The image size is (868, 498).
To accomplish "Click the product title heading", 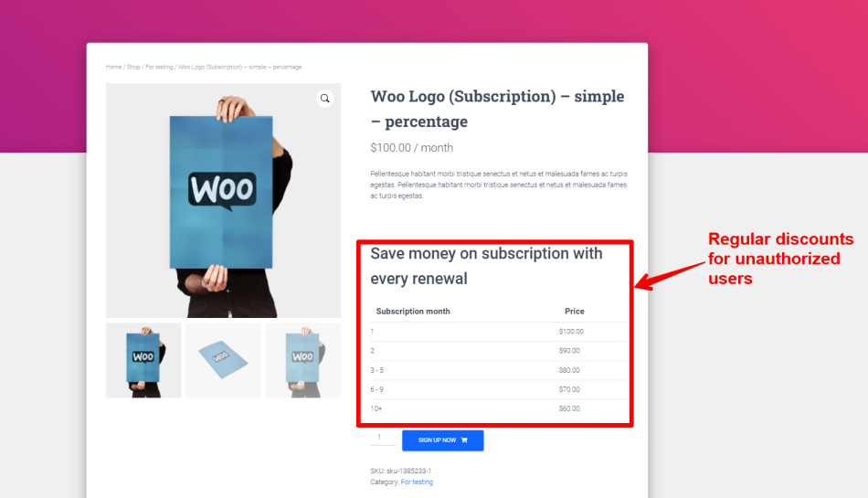I will [497, 109].
